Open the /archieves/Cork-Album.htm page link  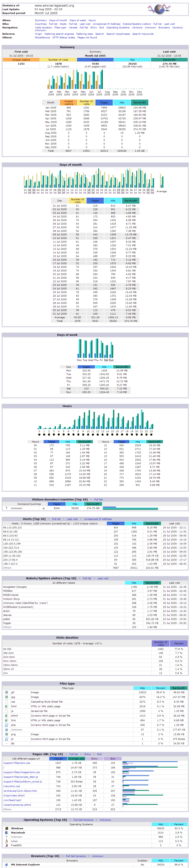click(x=20, y=791)
